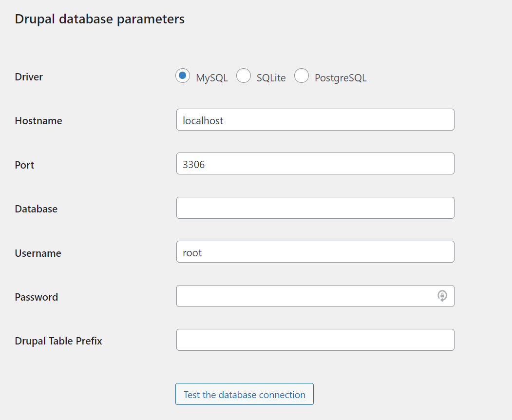The width and height of the screenshot is (512, 420).
Task: Click the empty Database input field
Action: click(315, 208)
